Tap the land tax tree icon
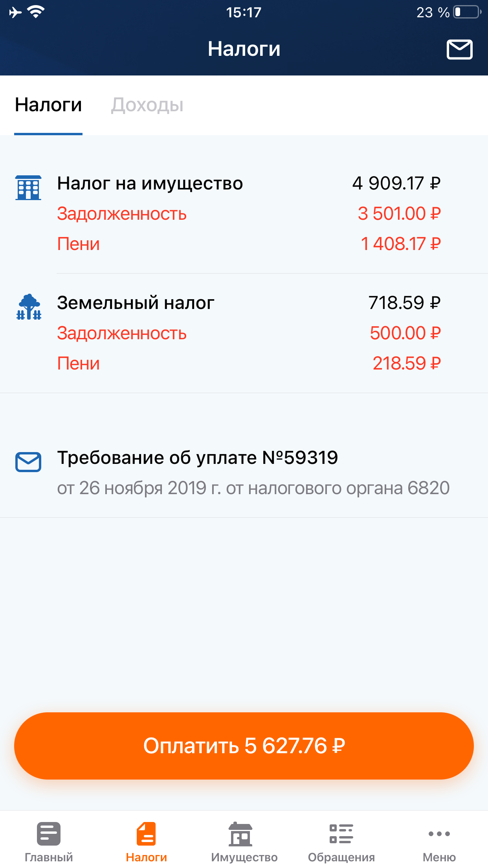 click(29, 307)
